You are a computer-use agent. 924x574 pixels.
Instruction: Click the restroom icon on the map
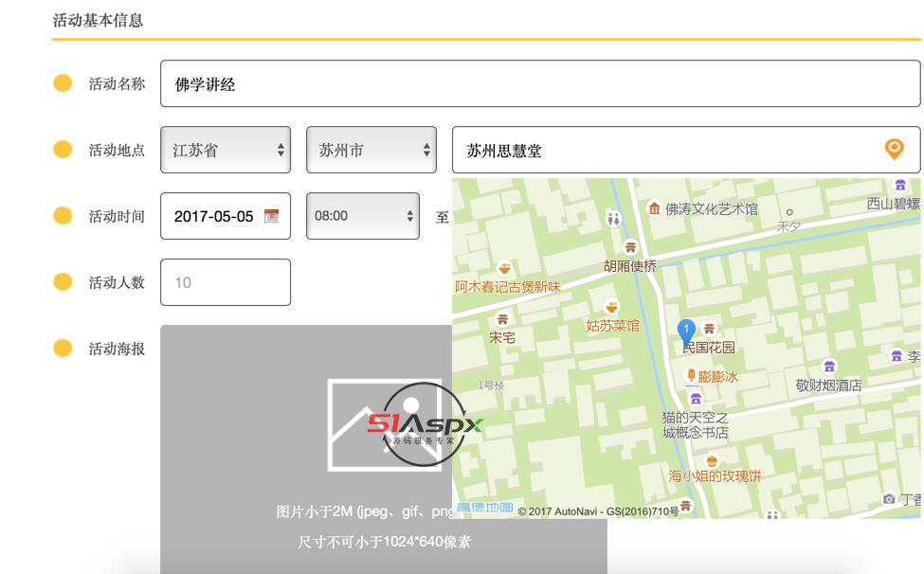[615, 219]
